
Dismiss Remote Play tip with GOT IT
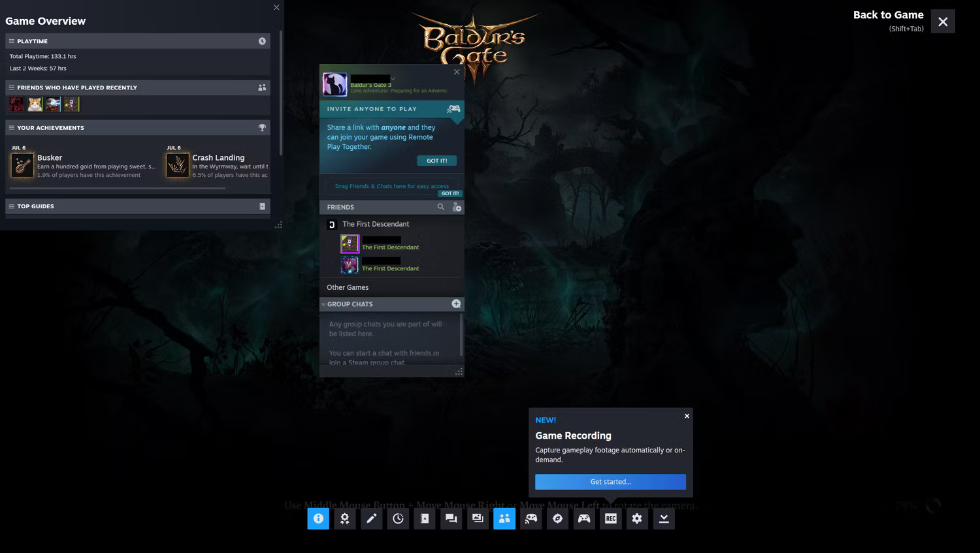point(436,160)
